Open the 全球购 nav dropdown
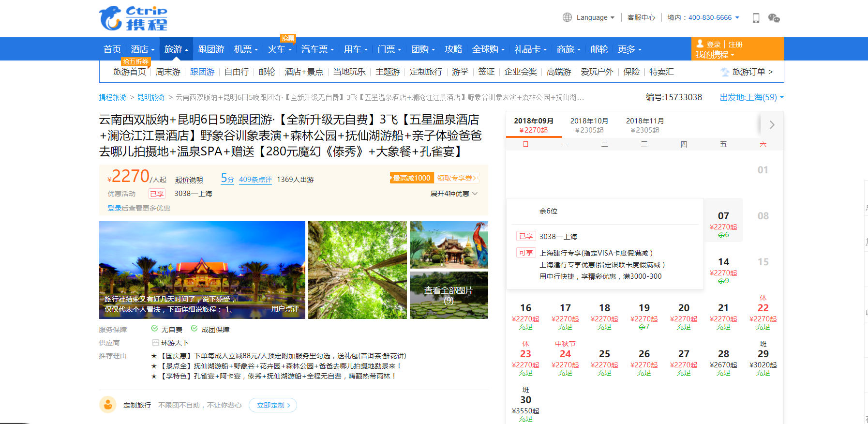Image resolution: width=868 pixels, height=424 pixels. (488, 49)
